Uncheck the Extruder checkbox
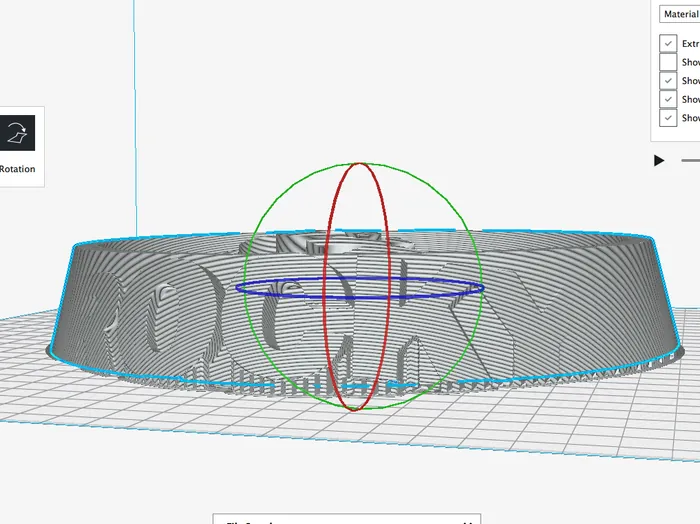Viewport: 700px width, 524px height. 668,44
